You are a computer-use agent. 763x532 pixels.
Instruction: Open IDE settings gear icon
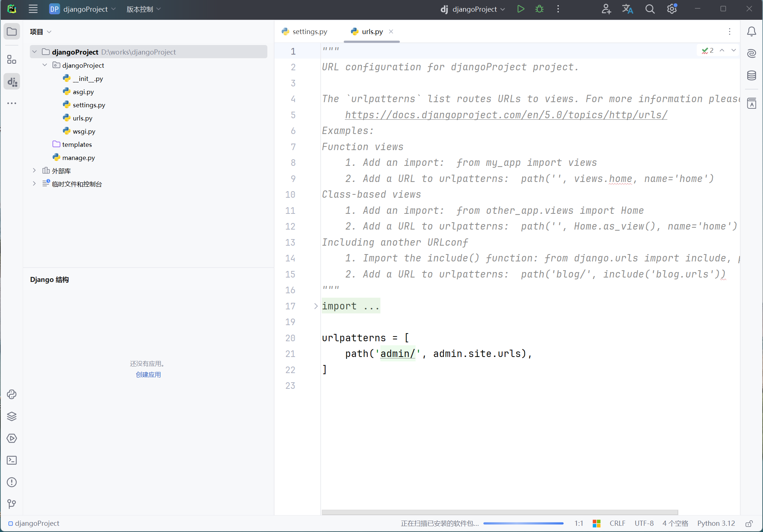pyautogui.click(x=672, y=9)
